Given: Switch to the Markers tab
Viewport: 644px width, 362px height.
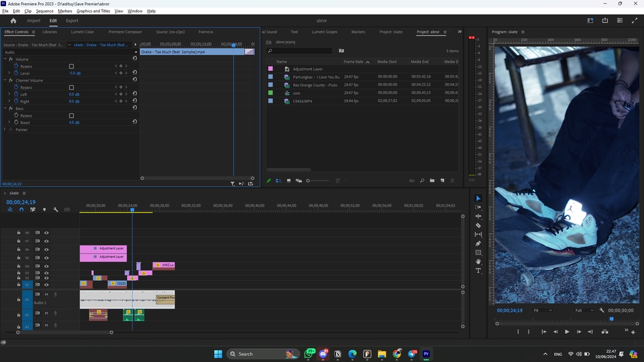Looking at the screenshot, I should 358,32.
